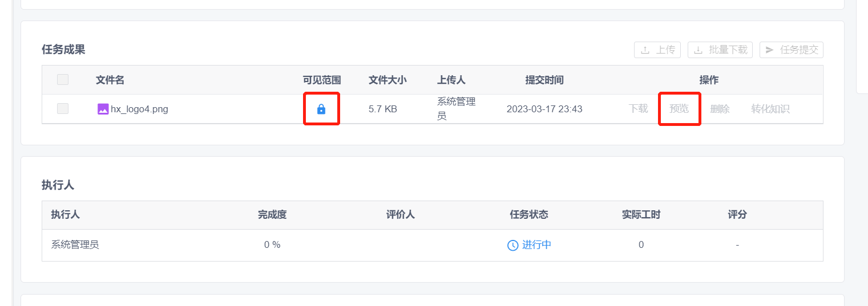Click the batch download icon
Screen dimensions: 868x306
[698, 50]
